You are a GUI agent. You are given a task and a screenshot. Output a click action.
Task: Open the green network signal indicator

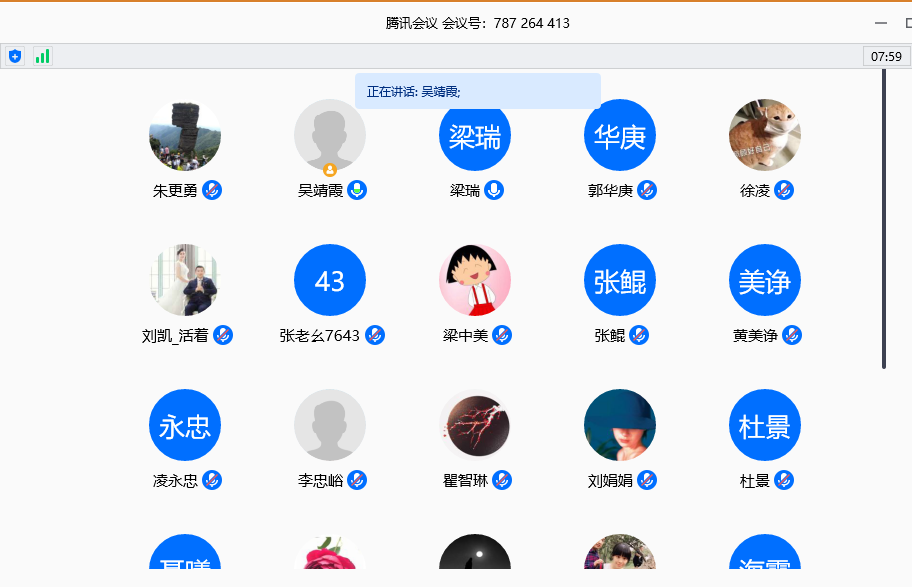(x=42, y=56)
